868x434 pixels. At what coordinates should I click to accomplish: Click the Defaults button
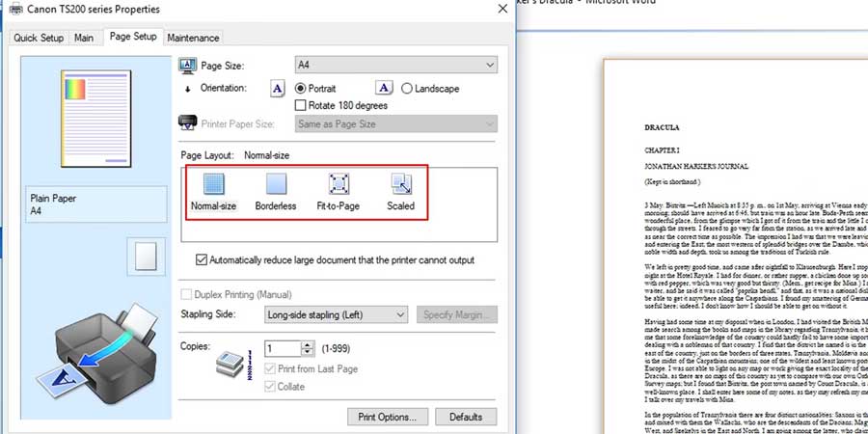(x=466, y=417)
